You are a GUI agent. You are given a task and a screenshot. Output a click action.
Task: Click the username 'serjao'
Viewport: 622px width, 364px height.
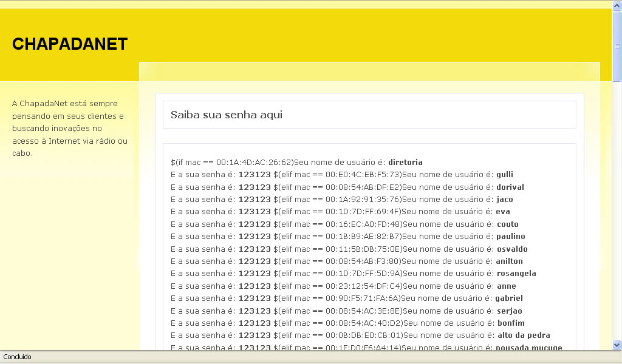coord(510,311)
